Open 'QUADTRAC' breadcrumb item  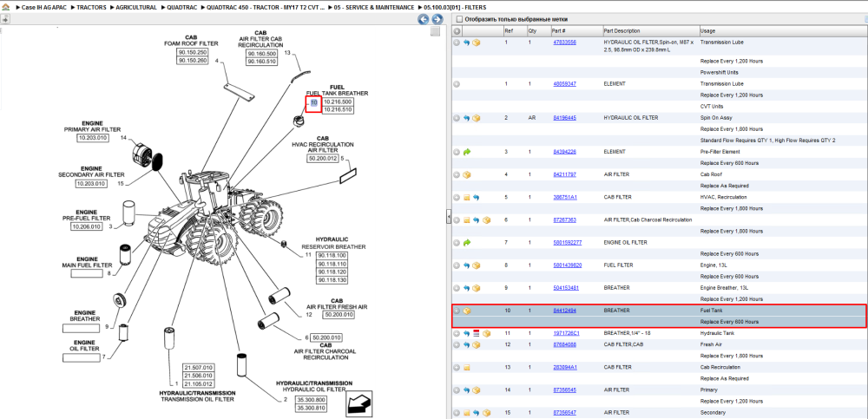point(182,8)
